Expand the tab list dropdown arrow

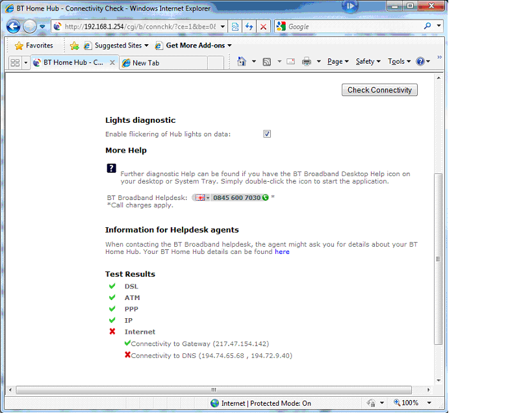(26, 63)
